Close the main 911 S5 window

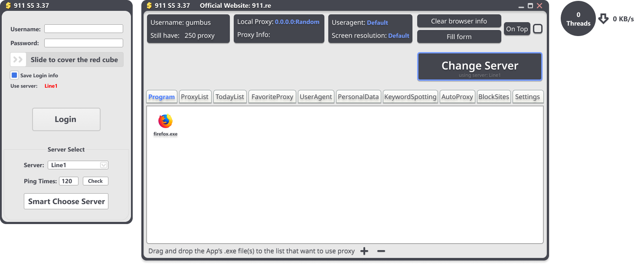coord(539,6)
